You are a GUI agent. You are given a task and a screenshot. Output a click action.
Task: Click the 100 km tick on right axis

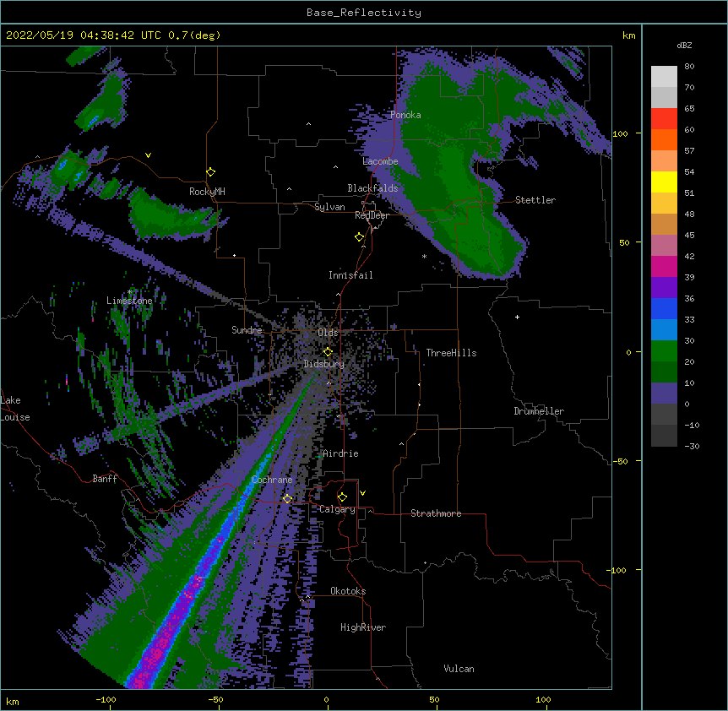(x=621, y=133)
